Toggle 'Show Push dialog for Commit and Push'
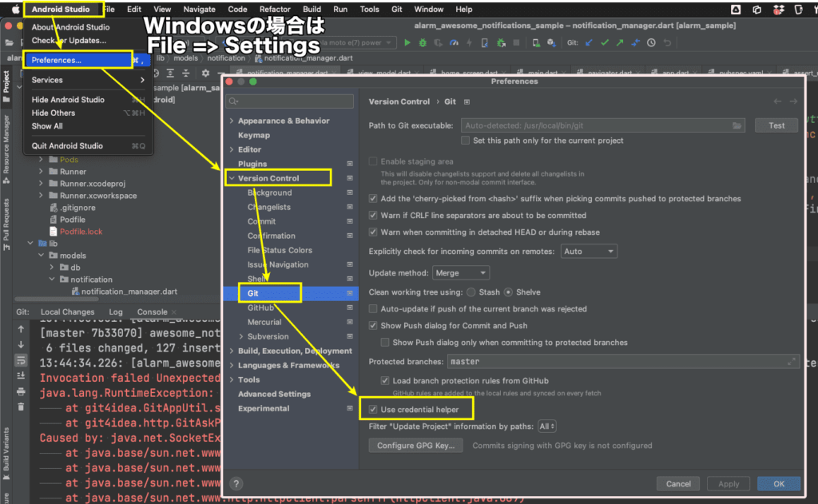818x504 pixels. (373, 326)
